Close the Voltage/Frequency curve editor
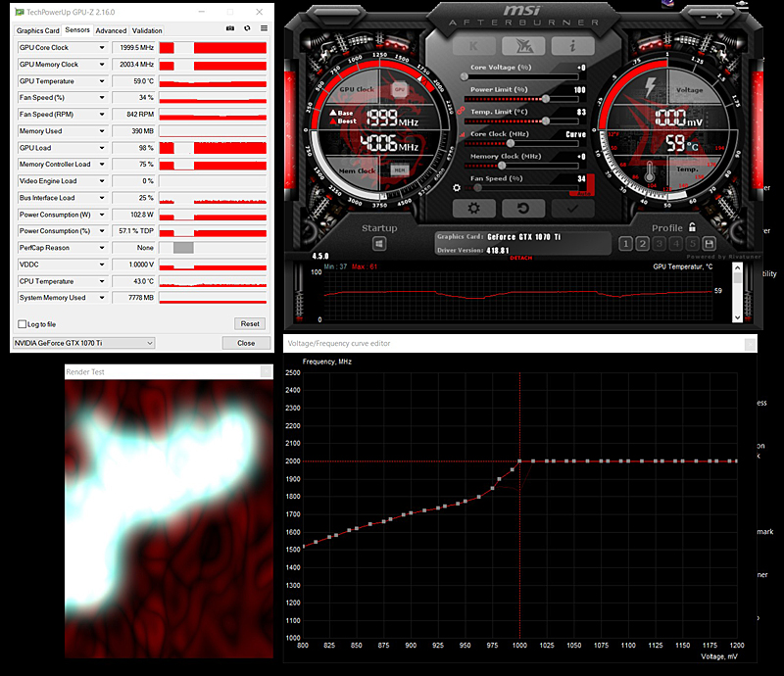784x676 pixels. (x=750, y=344)
